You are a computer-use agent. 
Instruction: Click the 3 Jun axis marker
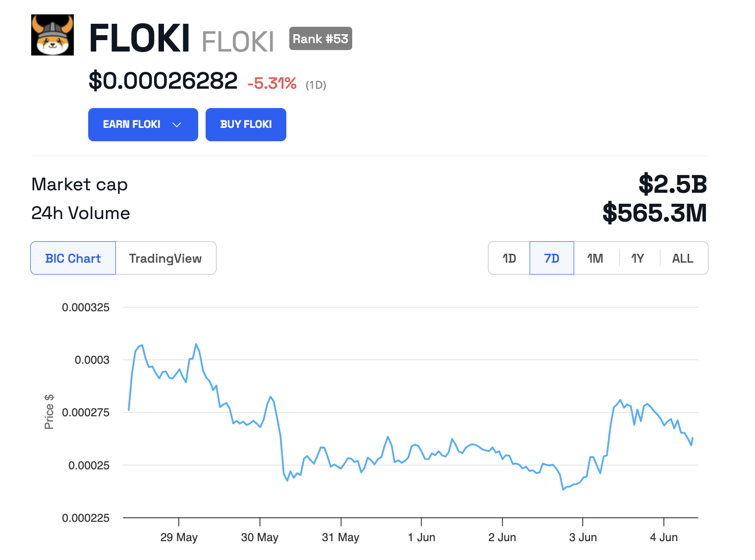pyautogui.click(x=583, y=537)
